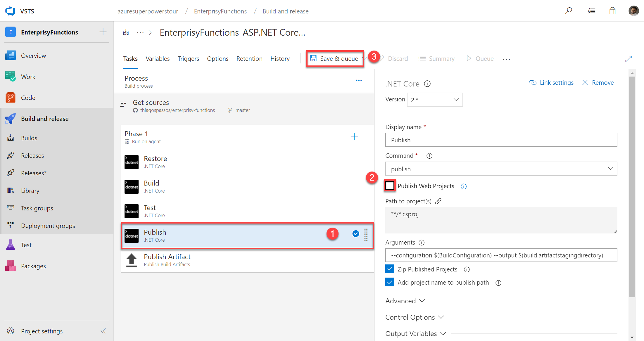This screenshot has width=644, height=341.
Task: Click azuresuperpowerstour breadcrumb link
Action: click(x=148, y=11)
